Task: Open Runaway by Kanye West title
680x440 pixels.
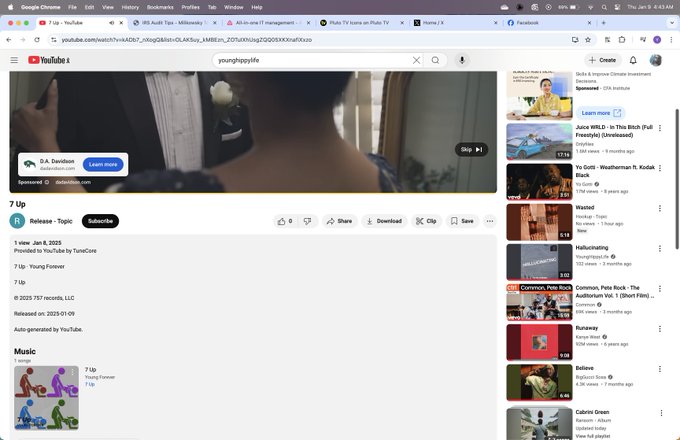Action: (x=586, y=328)
